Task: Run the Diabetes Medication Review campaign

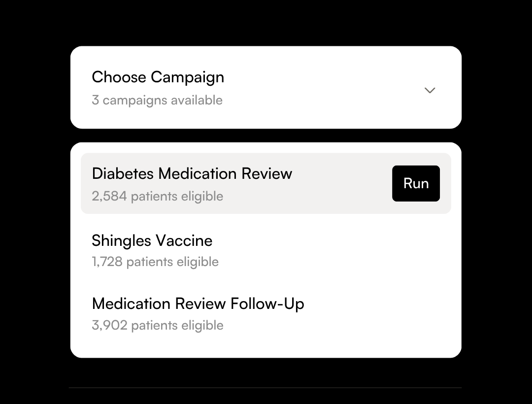Action: (416, 183)
